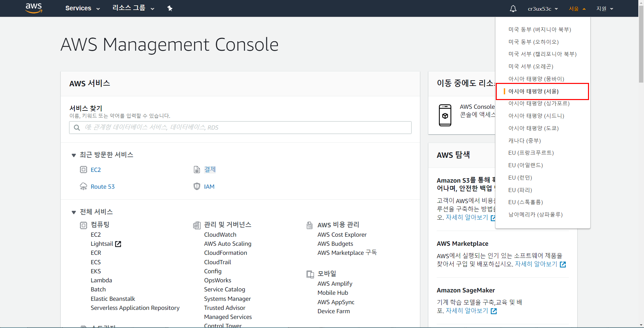644x328 pixels.
Task: Click the AWS 비용 관리 category icon
Action: pyautogui.click(x=310, y=225)
